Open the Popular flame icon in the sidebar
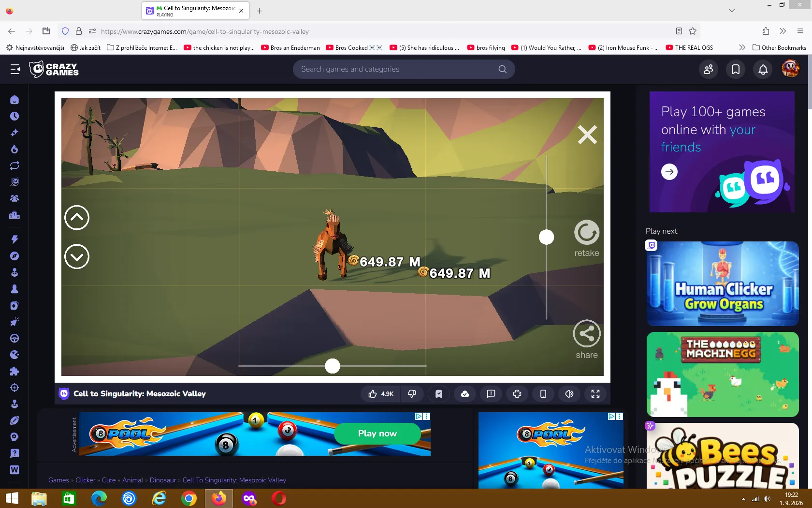 (x=14, y=149)
